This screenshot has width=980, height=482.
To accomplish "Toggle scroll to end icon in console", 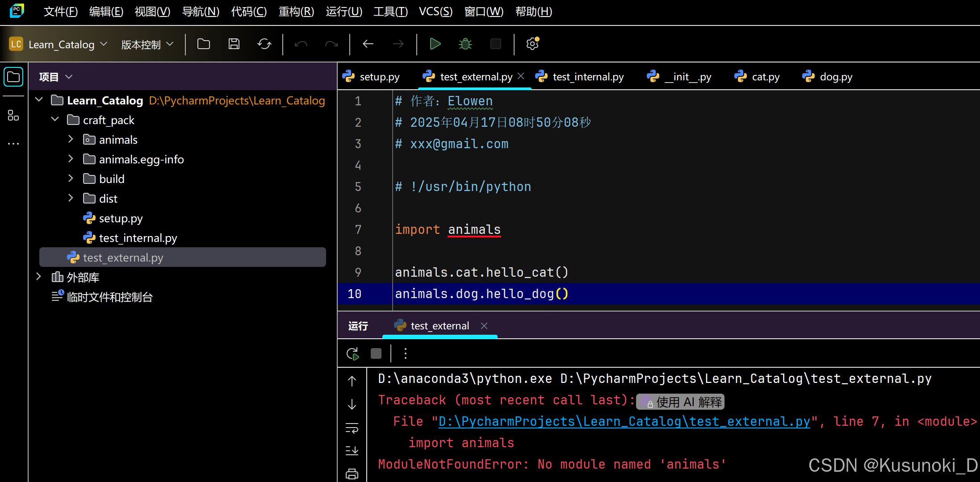I will click(352, 450).
